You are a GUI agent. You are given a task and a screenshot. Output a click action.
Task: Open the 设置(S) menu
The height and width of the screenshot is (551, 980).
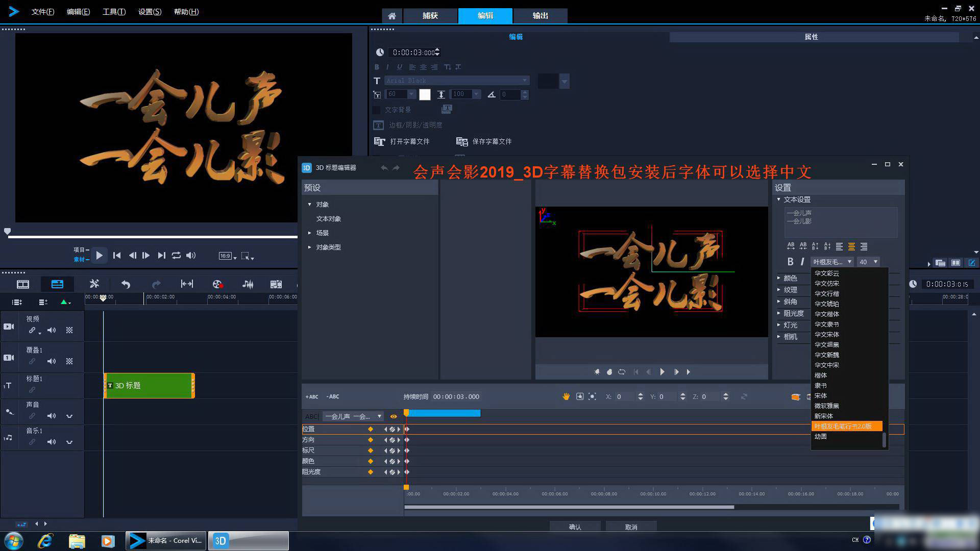click(x=150, y=12)
